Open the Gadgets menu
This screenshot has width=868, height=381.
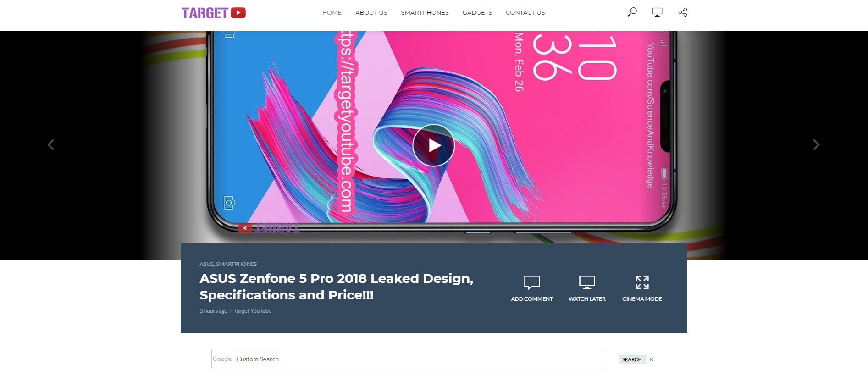(477, 12)
